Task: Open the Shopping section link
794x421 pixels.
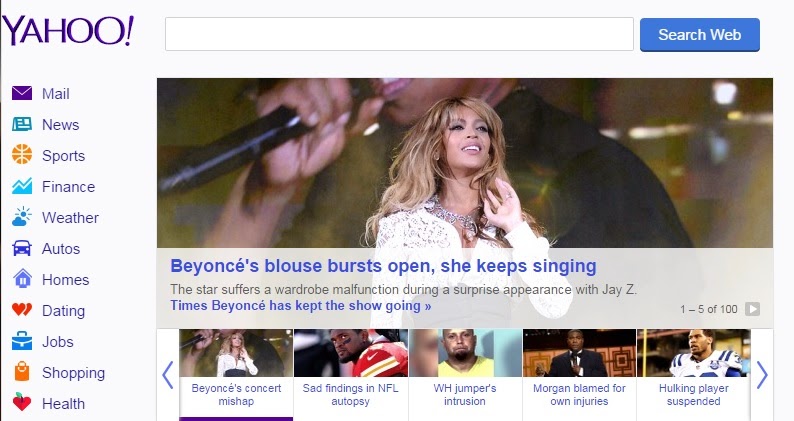Action: [x=73, y=373]
